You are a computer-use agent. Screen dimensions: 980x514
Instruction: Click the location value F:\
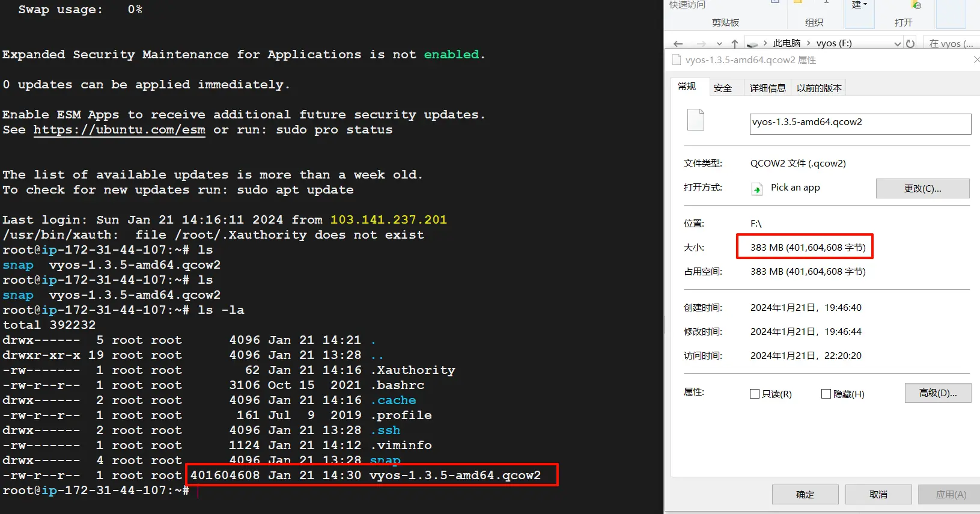coord(756,223)
